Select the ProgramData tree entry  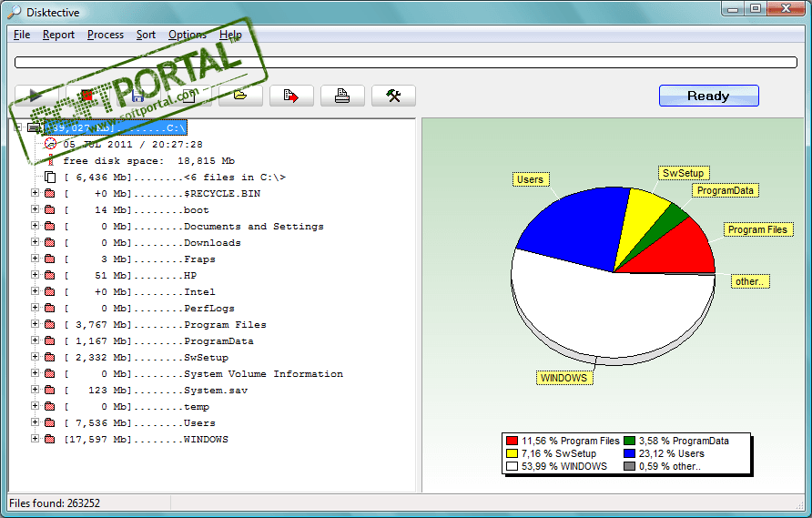click(158, 340)
